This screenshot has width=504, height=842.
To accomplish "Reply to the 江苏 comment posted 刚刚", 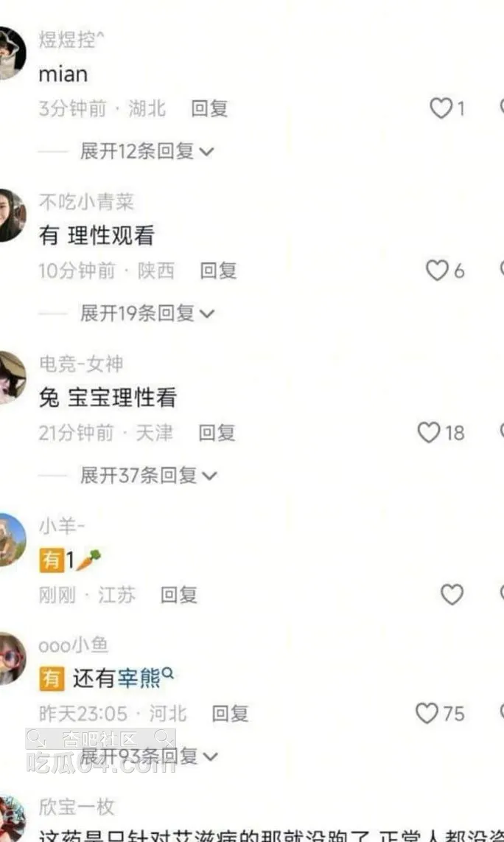I will (179, 595).
